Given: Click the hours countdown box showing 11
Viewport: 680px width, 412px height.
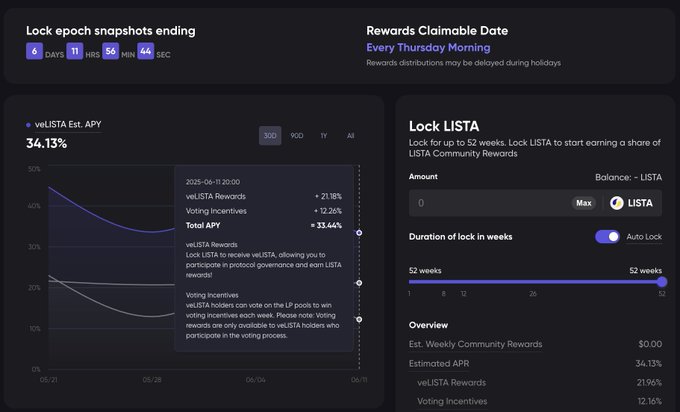Looking at the screenshot, I should tap(75, 51).
